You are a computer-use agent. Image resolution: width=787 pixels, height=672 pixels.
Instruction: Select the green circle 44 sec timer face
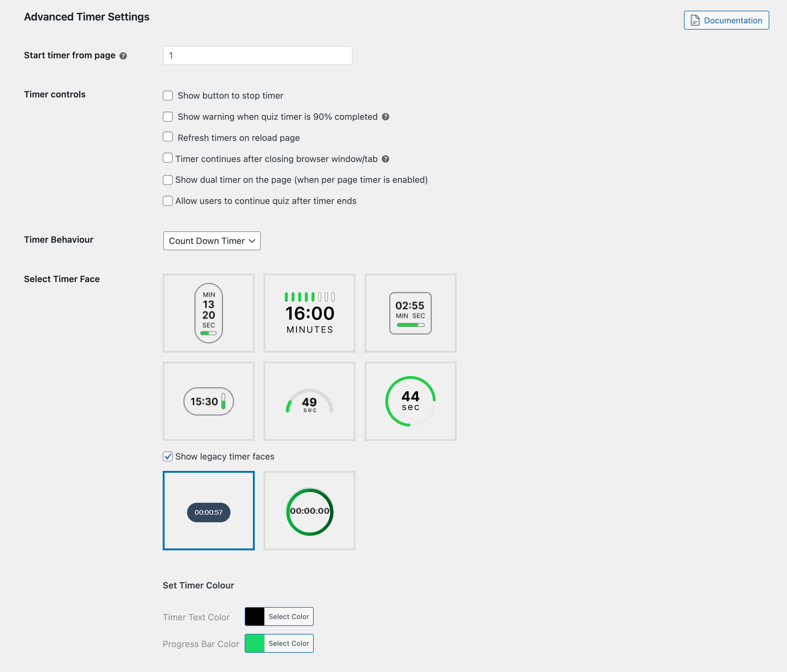click(409, 401)
